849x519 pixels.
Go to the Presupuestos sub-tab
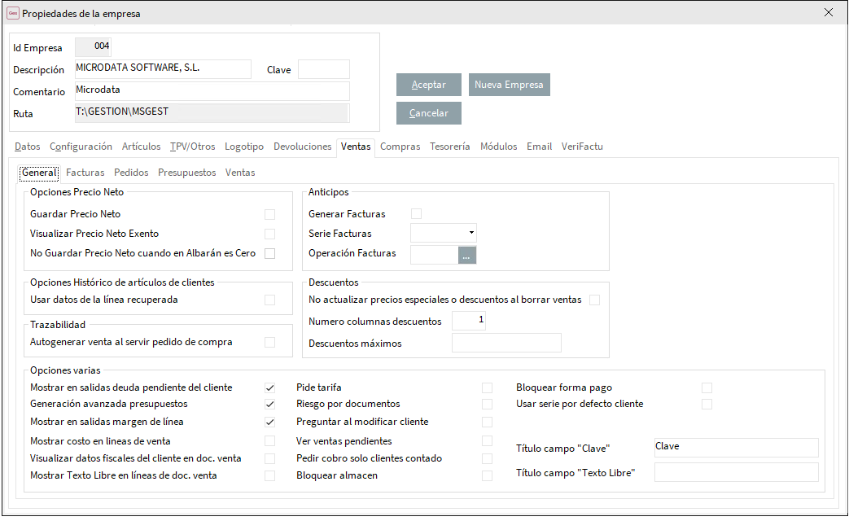tap(187, 173)
